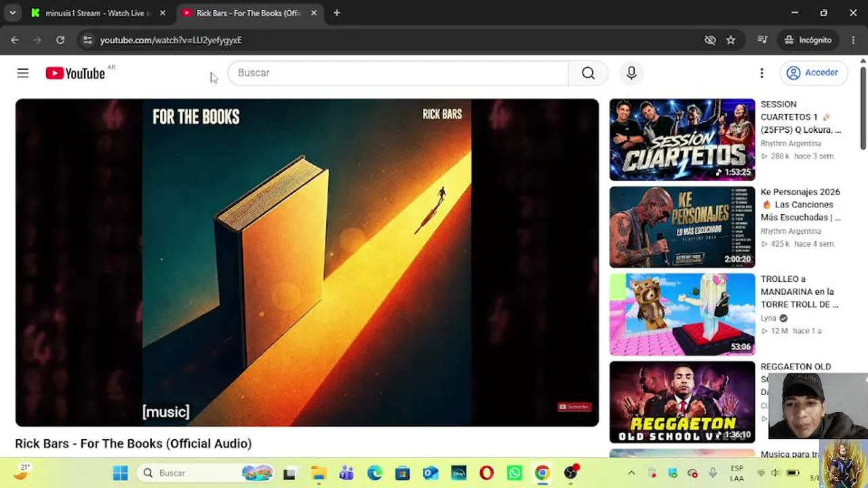Click the For The Books video player
The height and width of the screenshot is (488, 868).
click(x=307, y=263)
